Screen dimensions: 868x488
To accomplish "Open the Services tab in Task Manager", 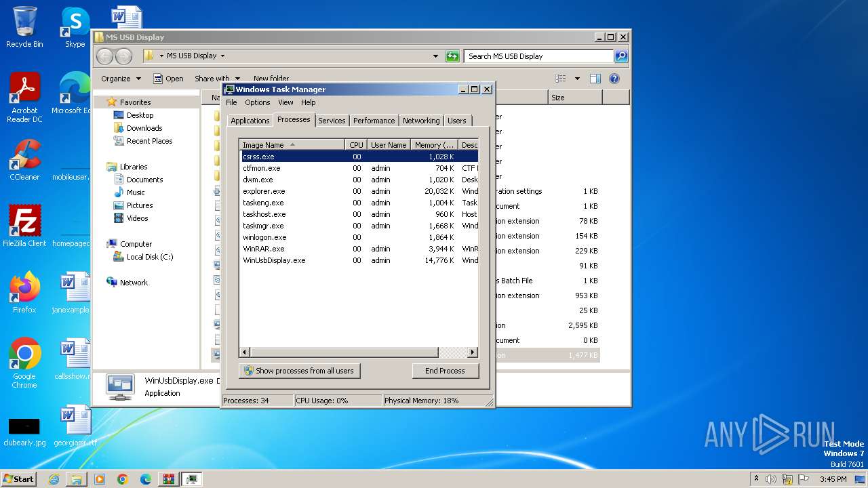I will click(332, 121).
